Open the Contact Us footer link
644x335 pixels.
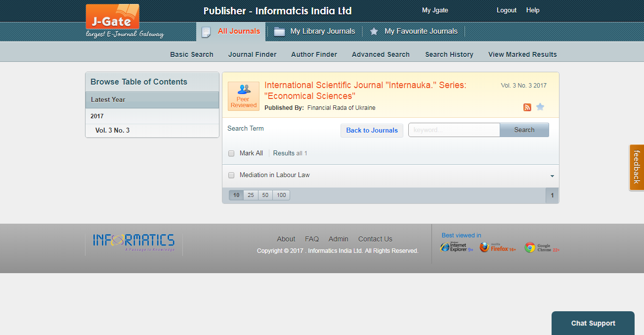pos(375,239)
